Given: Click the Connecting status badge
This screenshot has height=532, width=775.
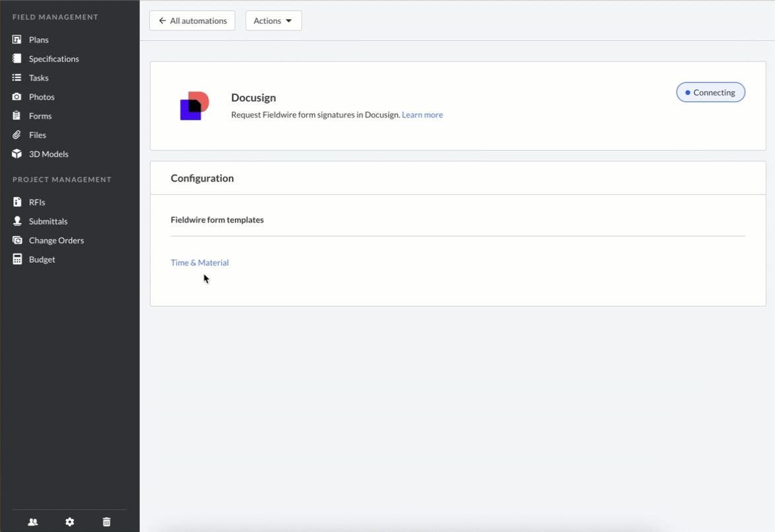Looking at the screenshot, I should (x=710, y=93).
